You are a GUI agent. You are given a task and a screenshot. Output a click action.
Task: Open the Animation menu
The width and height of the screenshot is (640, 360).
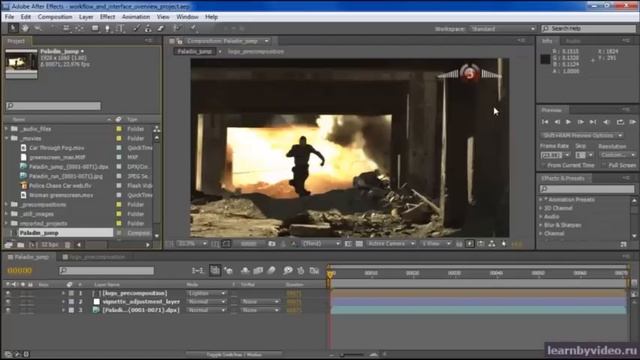pyautogui.click(x=136, y=17)
